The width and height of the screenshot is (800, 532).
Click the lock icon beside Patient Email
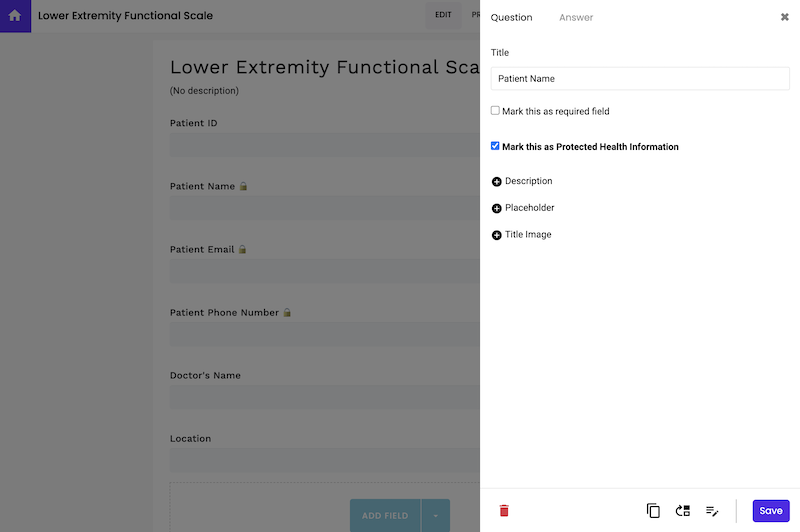click(x=242, y=250)
